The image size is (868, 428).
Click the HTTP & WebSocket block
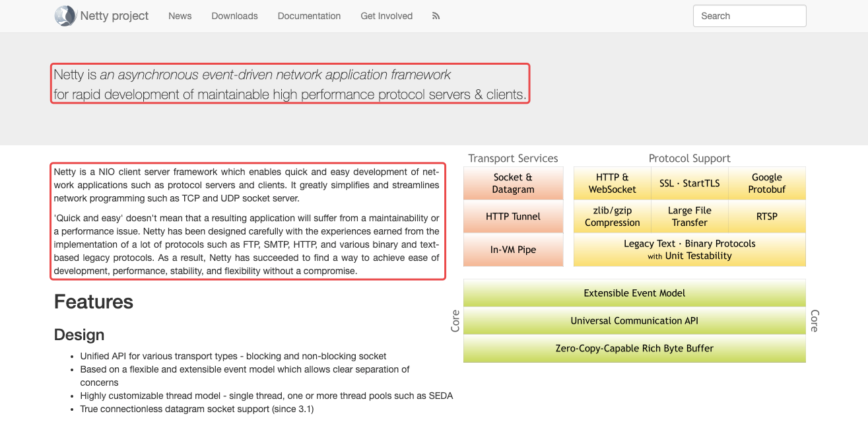612,183
